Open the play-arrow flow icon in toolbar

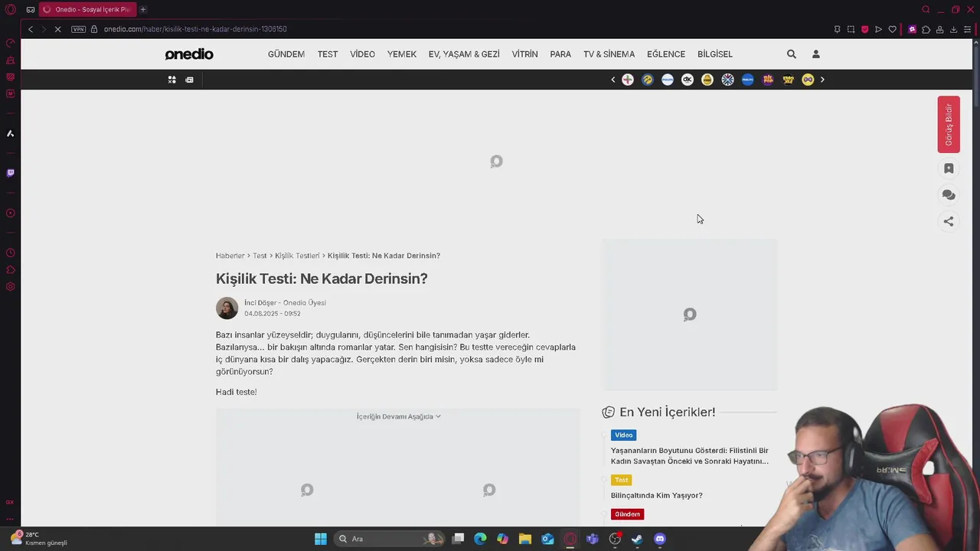[878, 29]
